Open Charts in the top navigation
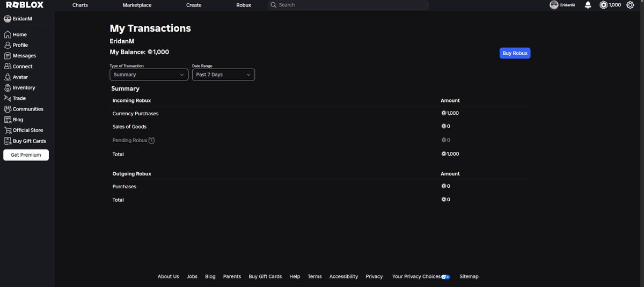644x287 pixels. [x=80, y=5]
